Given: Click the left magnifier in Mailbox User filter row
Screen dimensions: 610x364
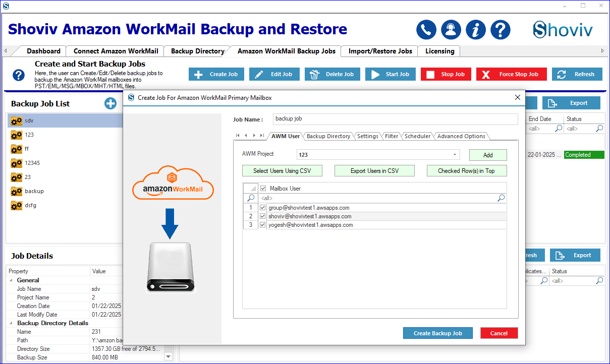Looking at the screenshot, I should tap(251, 198).
